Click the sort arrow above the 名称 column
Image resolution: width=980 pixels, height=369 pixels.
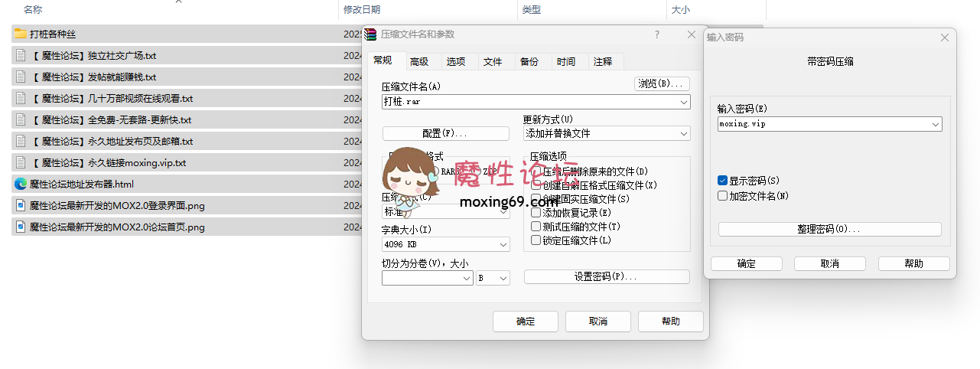tap(178, 2)
